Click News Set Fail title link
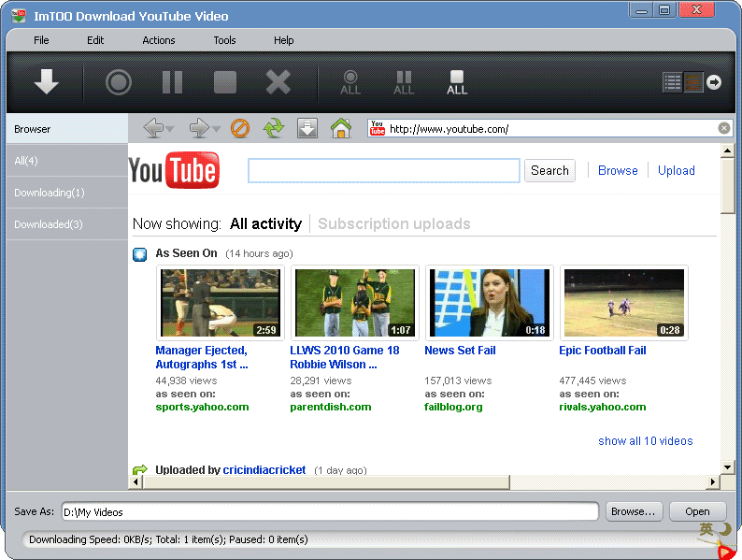The image size is (742, 560). tap(460, 351)
